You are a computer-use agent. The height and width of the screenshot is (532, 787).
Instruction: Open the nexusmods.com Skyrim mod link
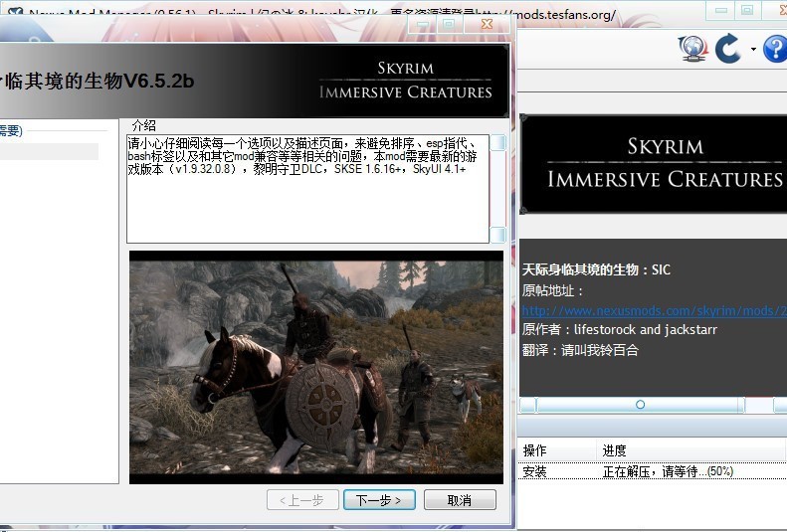point(654,310)
